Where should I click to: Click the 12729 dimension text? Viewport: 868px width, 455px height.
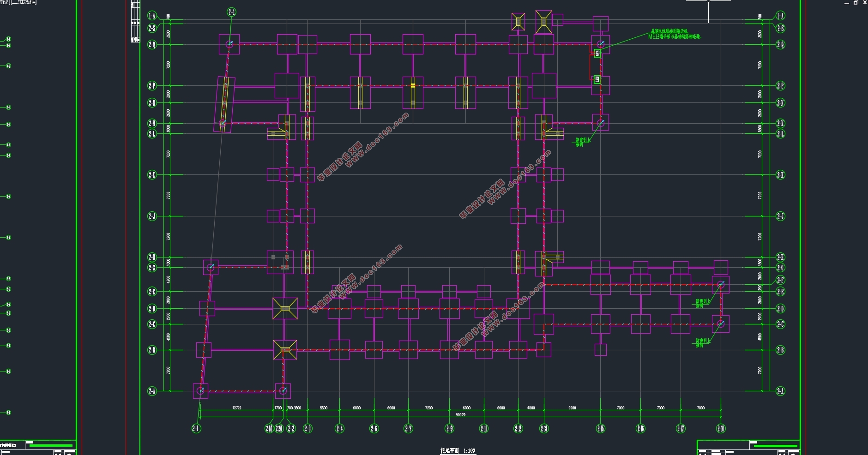(236, 408)
